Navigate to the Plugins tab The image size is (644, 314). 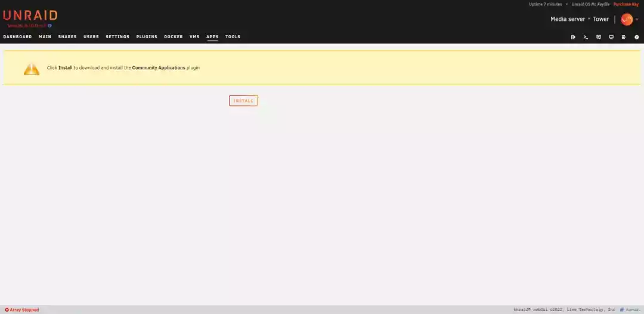147,37
